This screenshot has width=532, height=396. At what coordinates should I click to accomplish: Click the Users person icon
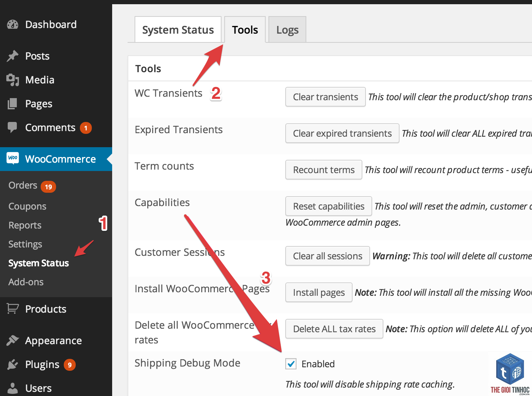point(13,388)
